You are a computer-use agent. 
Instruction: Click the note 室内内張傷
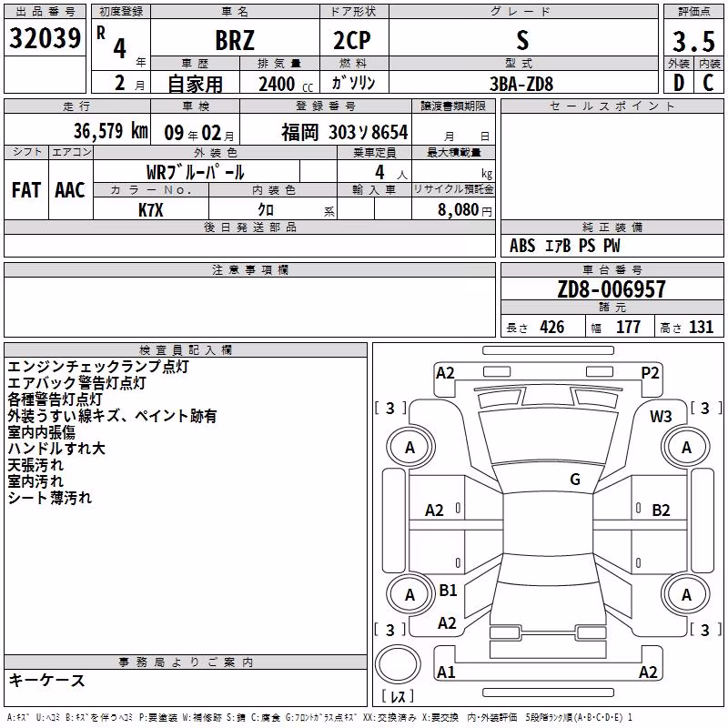tap(41, 432)
